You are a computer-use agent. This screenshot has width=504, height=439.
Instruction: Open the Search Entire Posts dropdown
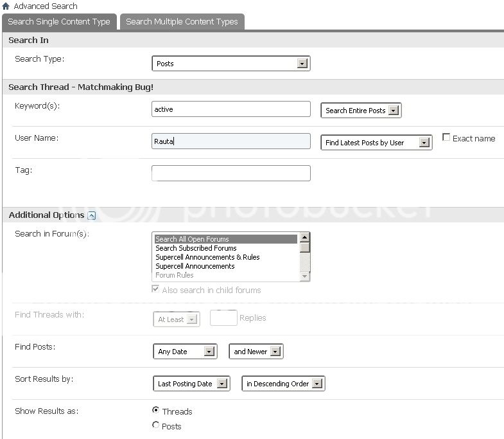(361, 111)
